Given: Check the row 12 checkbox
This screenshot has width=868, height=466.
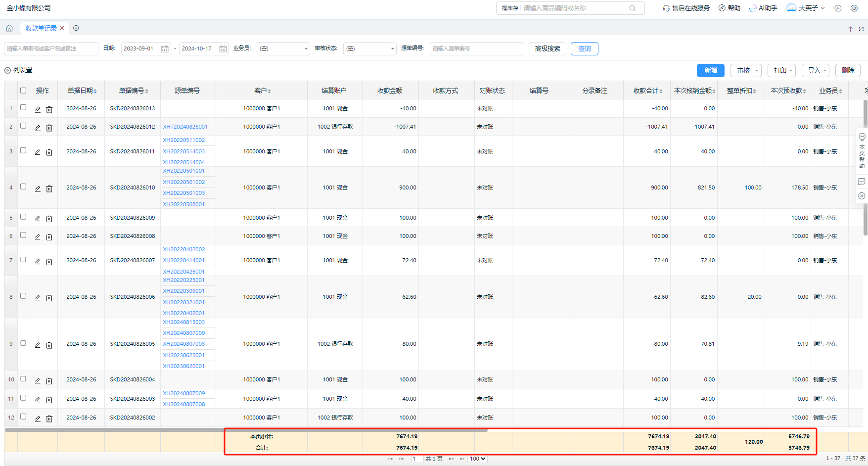Looking at the screenshot, I should (x=23, y=417).
